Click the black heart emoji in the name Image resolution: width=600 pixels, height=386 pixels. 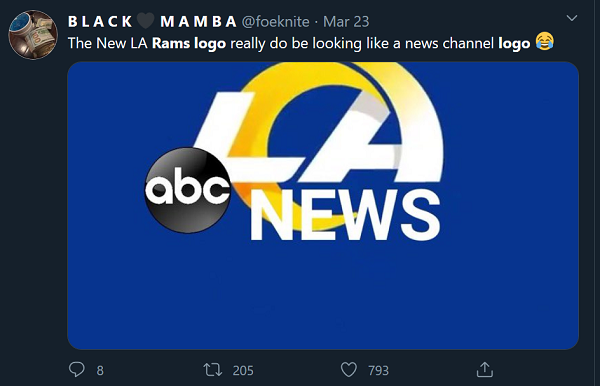click(146, 21)
